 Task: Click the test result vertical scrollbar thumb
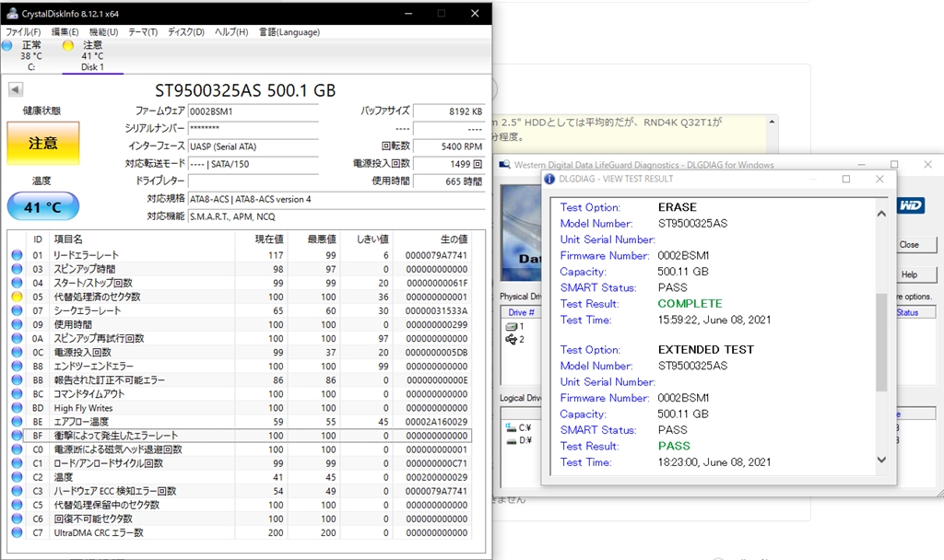[881, 342]
